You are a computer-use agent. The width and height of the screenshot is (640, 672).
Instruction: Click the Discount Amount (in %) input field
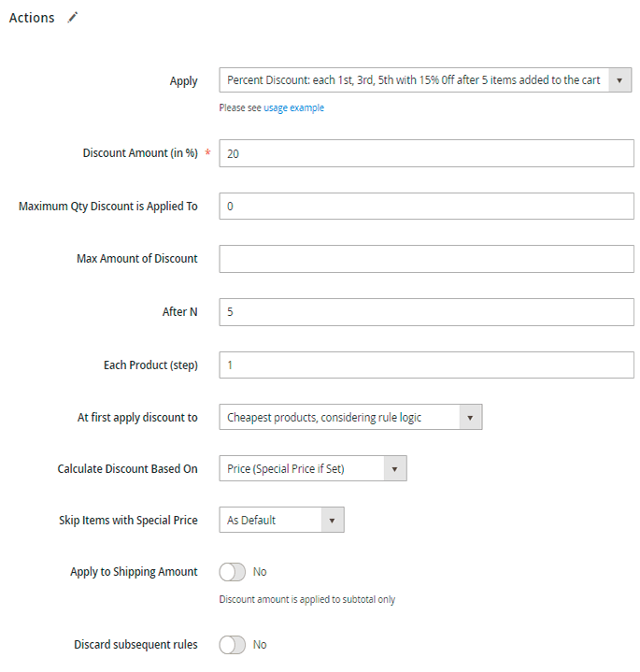click(426, 153)
